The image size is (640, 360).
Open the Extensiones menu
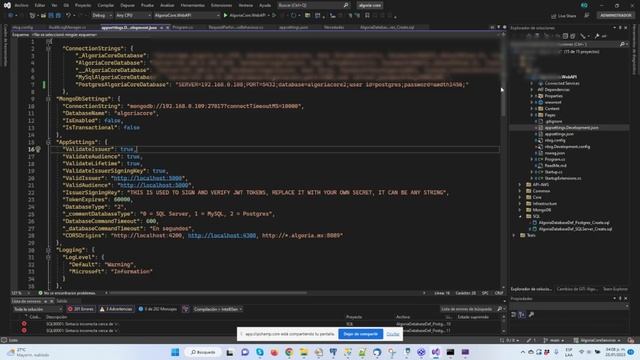221,5
